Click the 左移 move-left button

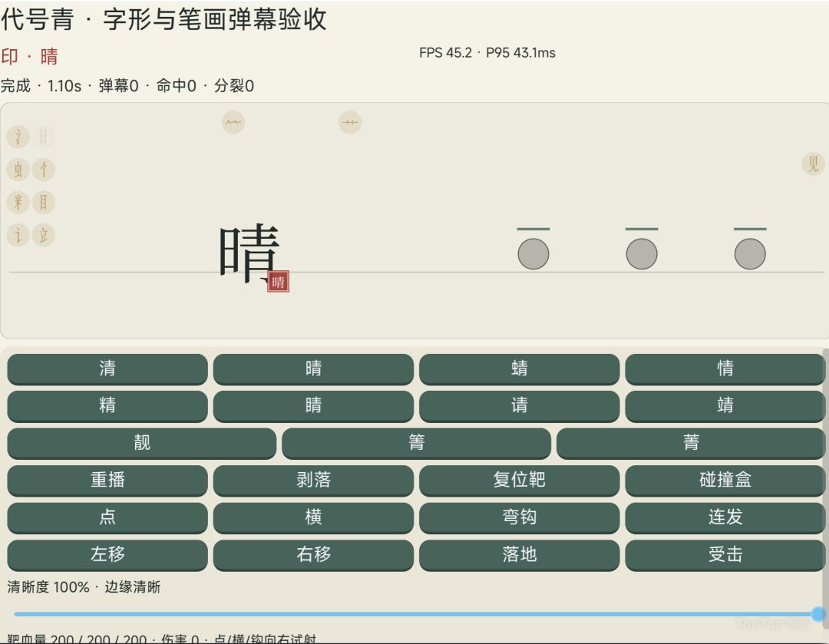pos(107,555)
